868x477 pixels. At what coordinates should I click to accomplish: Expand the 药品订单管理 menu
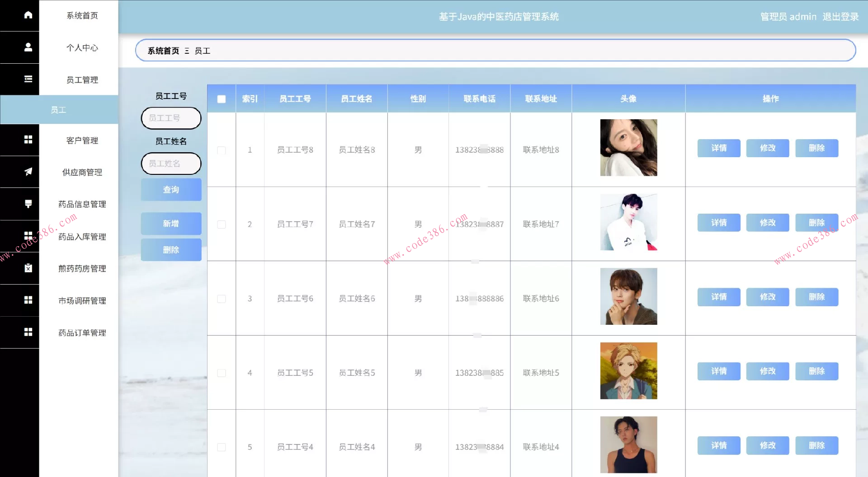(82, 333)
